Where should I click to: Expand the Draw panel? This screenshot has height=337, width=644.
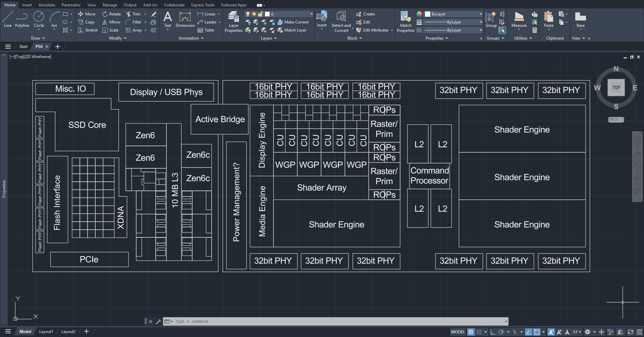click(x=38, y=38)
